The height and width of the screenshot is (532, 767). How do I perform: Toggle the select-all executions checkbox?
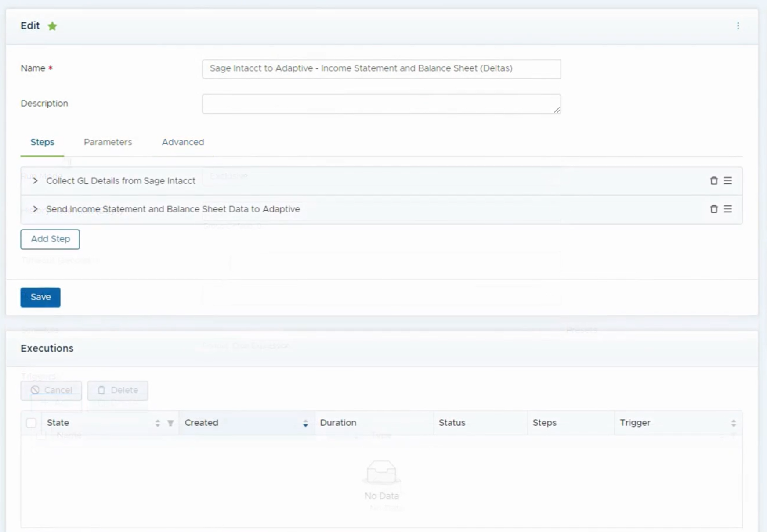click(31, 423)
